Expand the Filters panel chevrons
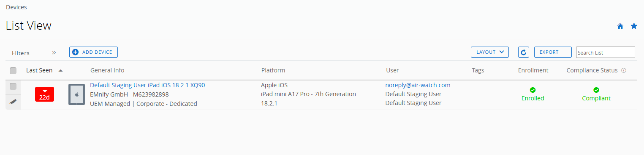This screenshot has width=644, height=155. [54, 53]
